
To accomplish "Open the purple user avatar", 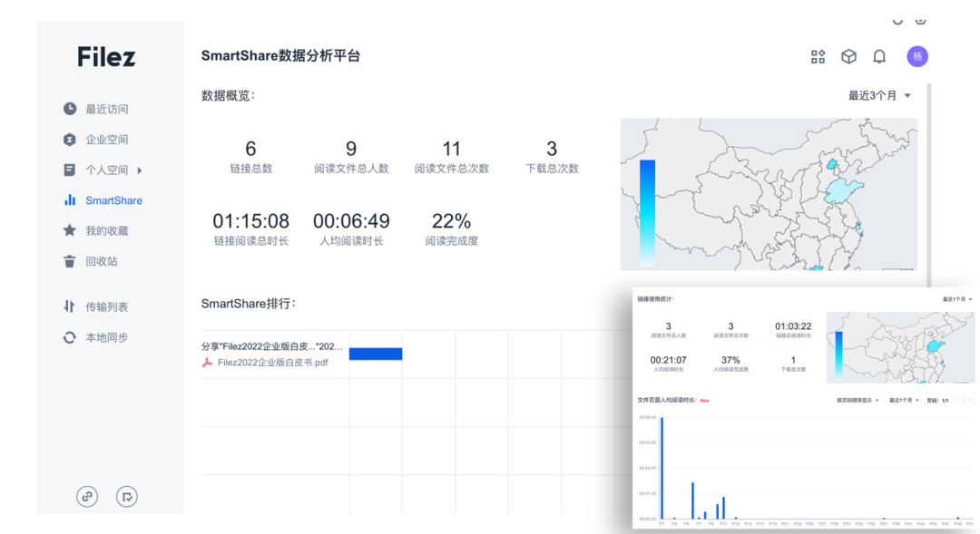I will pos(917,56).
